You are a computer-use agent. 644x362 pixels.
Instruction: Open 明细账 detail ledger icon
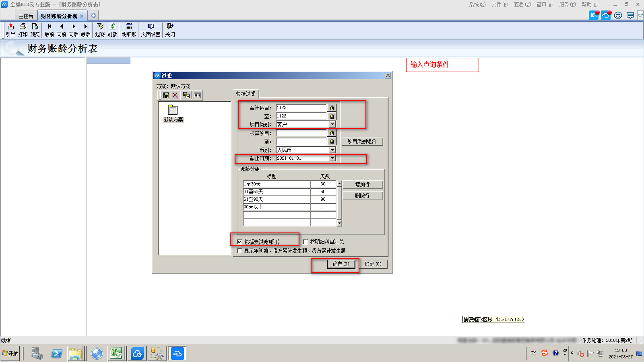tap(129, 27)
